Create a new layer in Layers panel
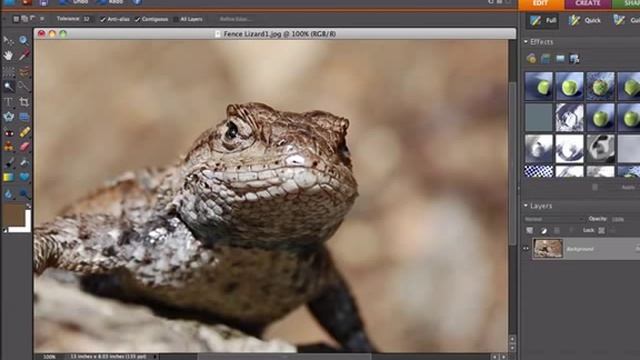This screenshot has width=640, height=360. tap(530, 231)
